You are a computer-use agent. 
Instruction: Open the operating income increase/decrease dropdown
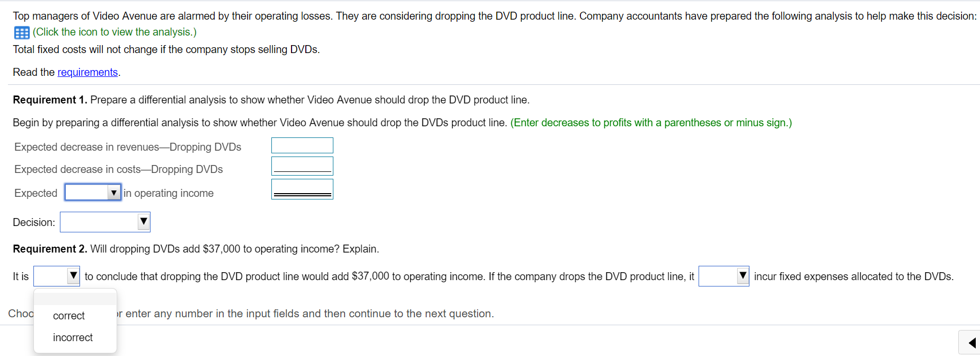click(92, 192)
